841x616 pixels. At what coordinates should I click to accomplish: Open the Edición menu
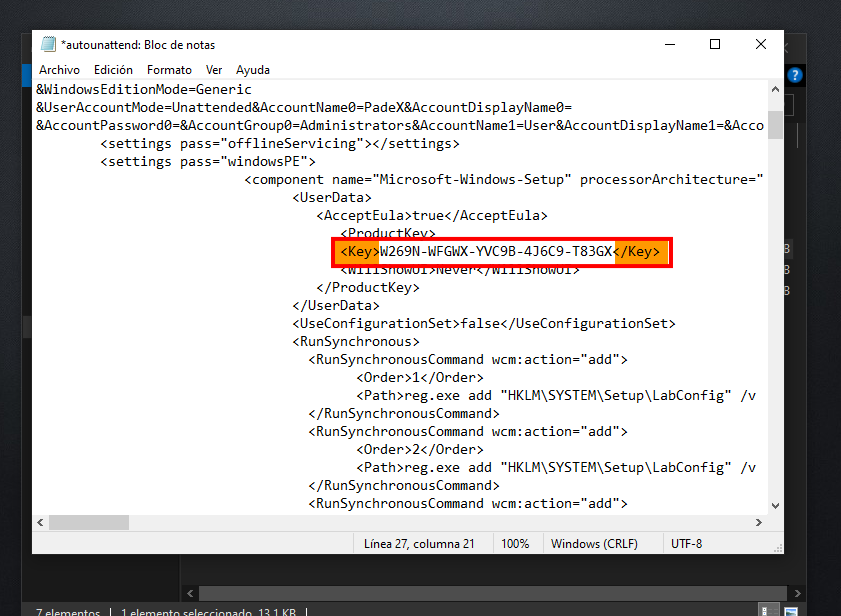[x=113, y=70]
